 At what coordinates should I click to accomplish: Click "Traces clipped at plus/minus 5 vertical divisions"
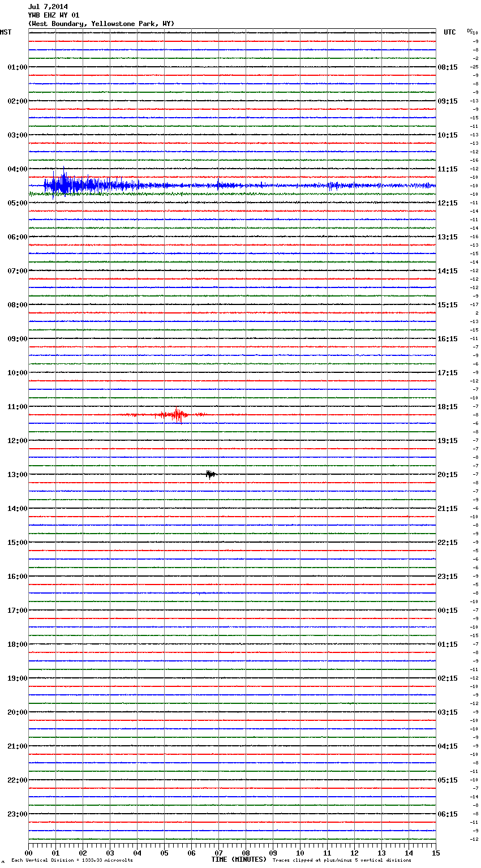[x=342, y=861]
